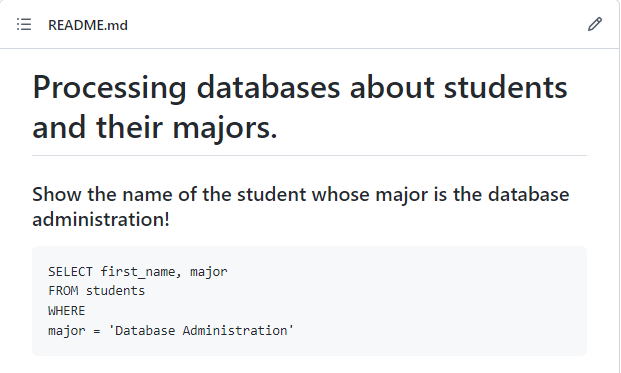The width and height of the screenshot is (621, 373).
Task: Click the word 'database' in the subheading
Action: tap(528, 194)
